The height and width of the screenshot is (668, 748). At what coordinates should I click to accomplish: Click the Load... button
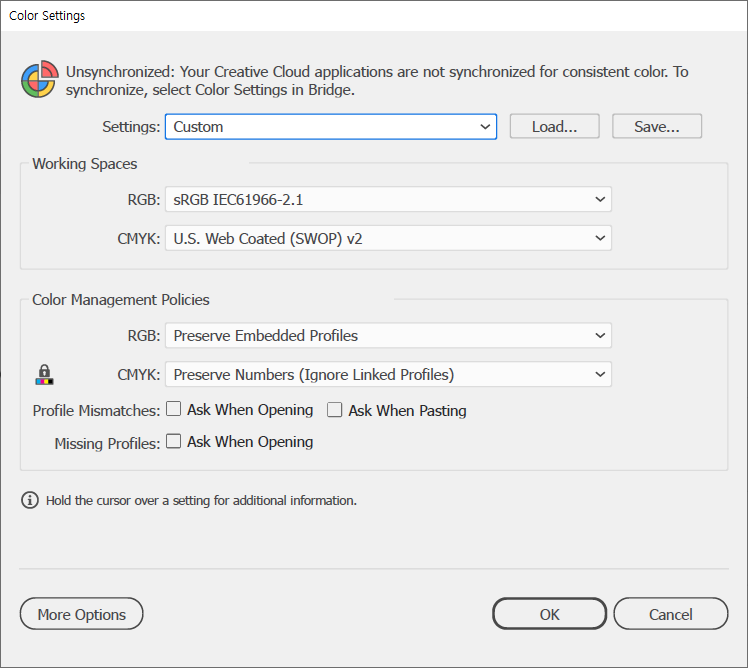pyautogui.click(x=554, y=127)
